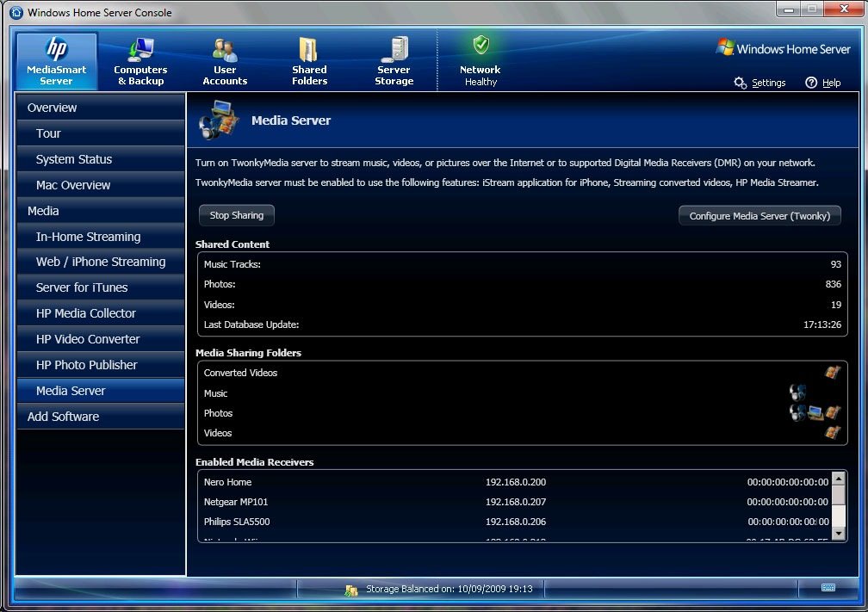
Task: View the Network Healthy status tab
Action: tap(480, 61)
